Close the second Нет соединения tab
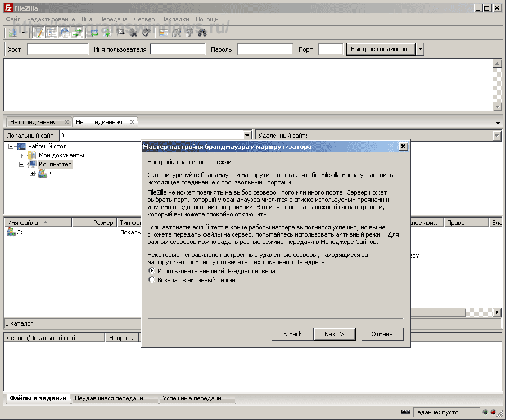 pyautogui.click(x=132, y=122)
